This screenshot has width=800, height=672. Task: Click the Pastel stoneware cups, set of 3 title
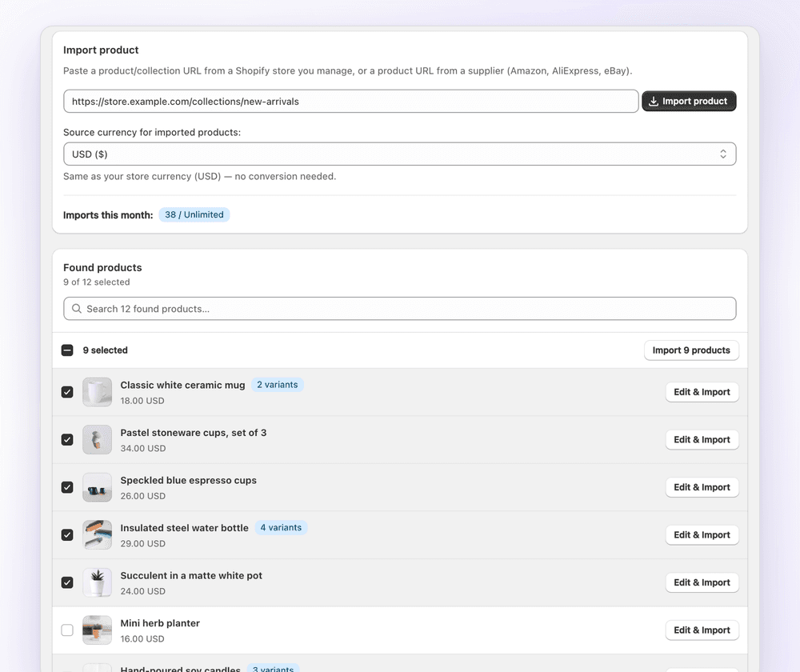coord(194,433)
